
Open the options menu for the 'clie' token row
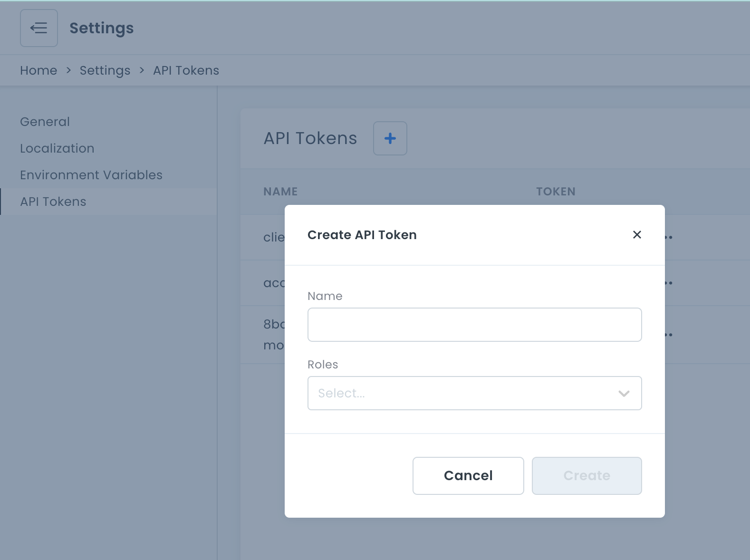(x=669, y=237)
